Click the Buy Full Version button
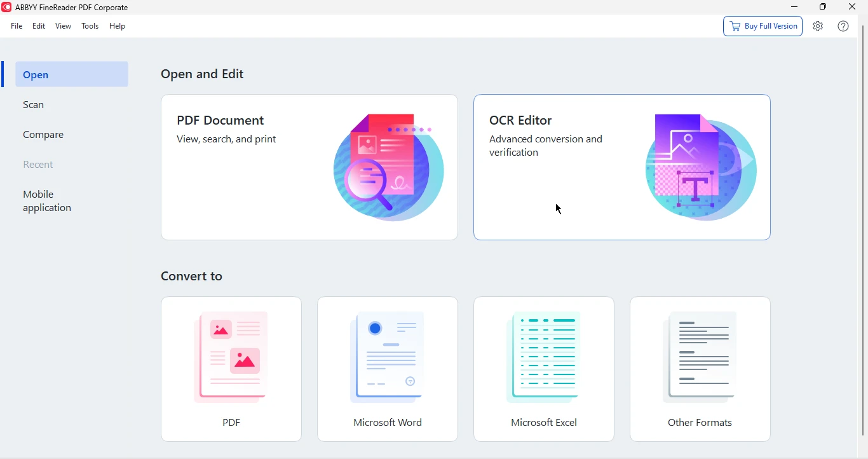The width and height of the screenshot is (868, 459). 763,27
